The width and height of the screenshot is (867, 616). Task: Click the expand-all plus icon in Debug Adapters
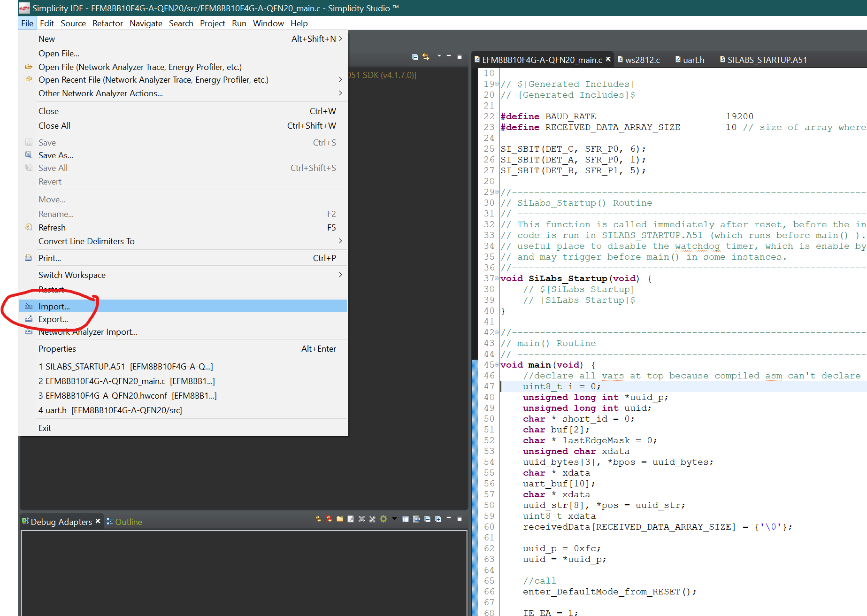pyautogui.click(x=438, y=519)
